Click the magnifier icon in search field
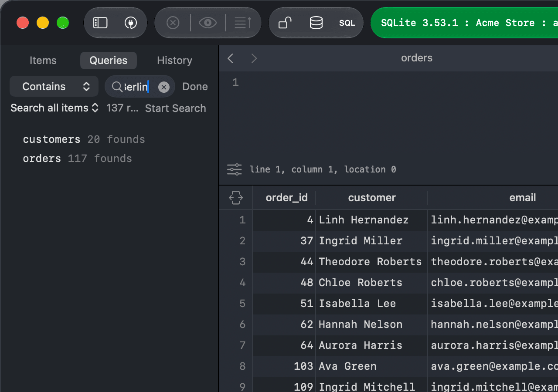The width and height of the screenshot is (558, 392). coord(117,87)
